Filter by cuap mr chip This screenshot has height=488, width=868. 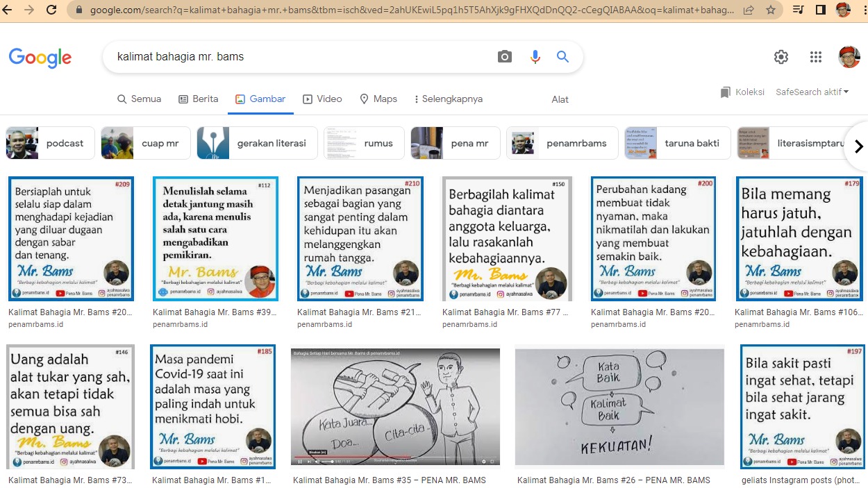(146, 143)
